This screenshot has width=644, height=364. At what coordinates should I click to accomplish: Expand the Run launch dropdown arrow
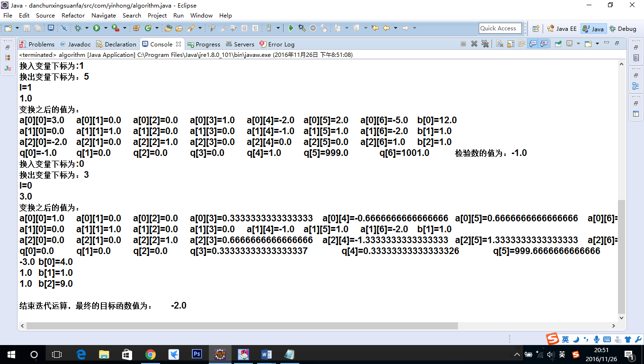tap(106, 28)
